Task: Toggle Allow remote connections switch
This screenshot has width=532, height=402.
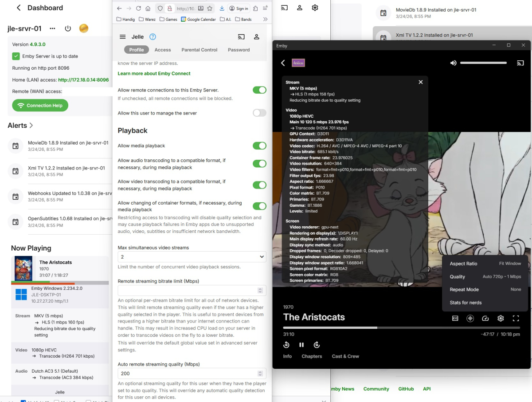Action: [259, 90]
